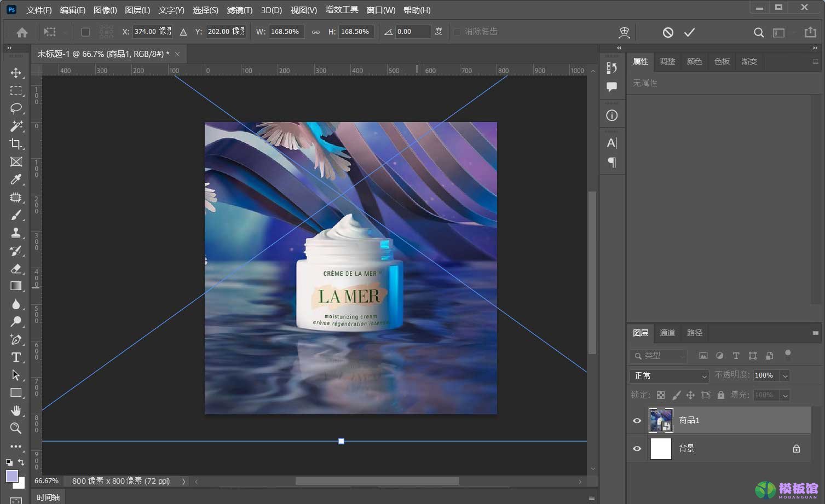Open the History panel icon
The height and width of the screenshot is (504, 825).
(x=612, y=68)
